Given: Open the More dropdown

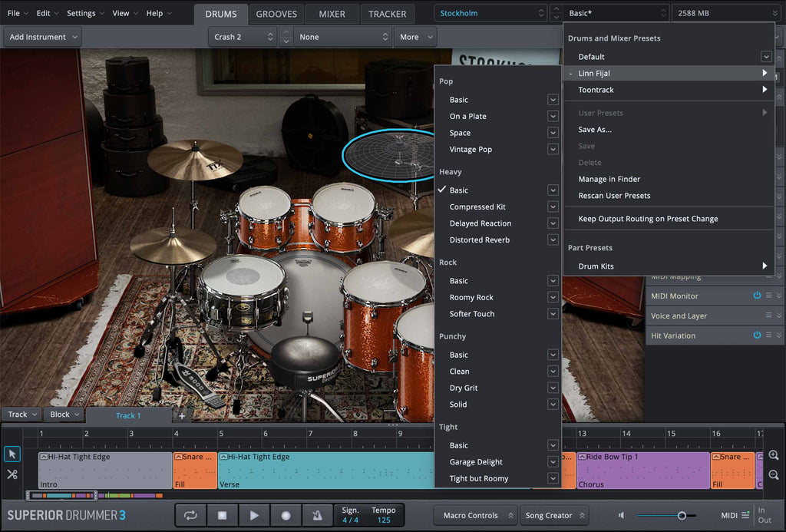Looking at the screenshot, I should coord(415,37).
